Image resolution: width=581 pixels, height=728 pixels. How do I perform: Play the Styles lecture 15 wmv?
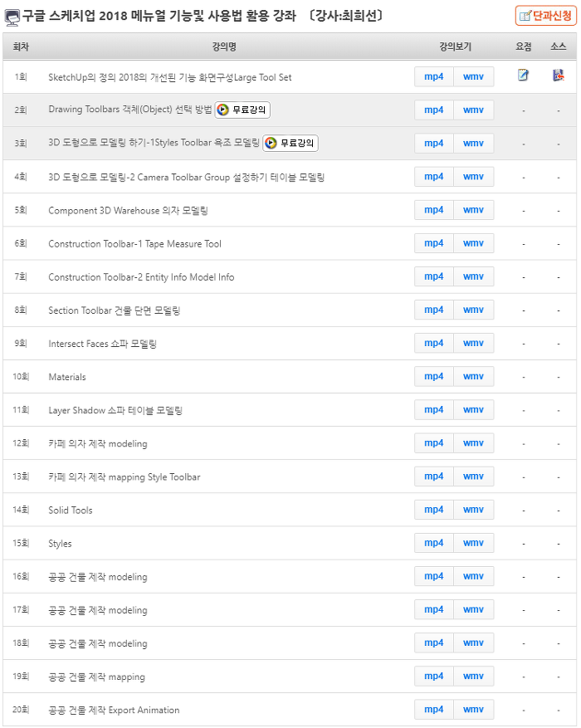[x=473, y=543]
